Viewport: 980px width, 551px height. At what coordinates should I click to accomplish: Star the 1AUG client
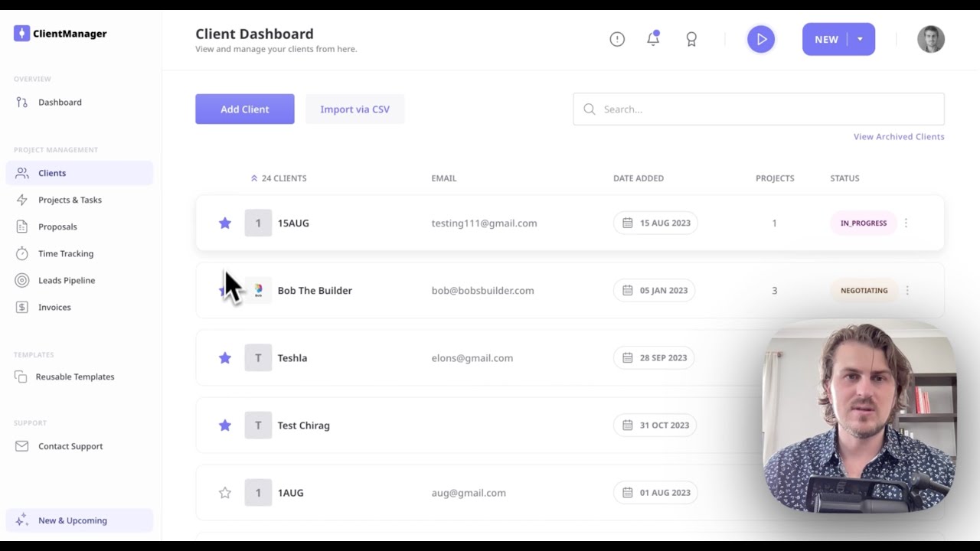tap(225, 493)
